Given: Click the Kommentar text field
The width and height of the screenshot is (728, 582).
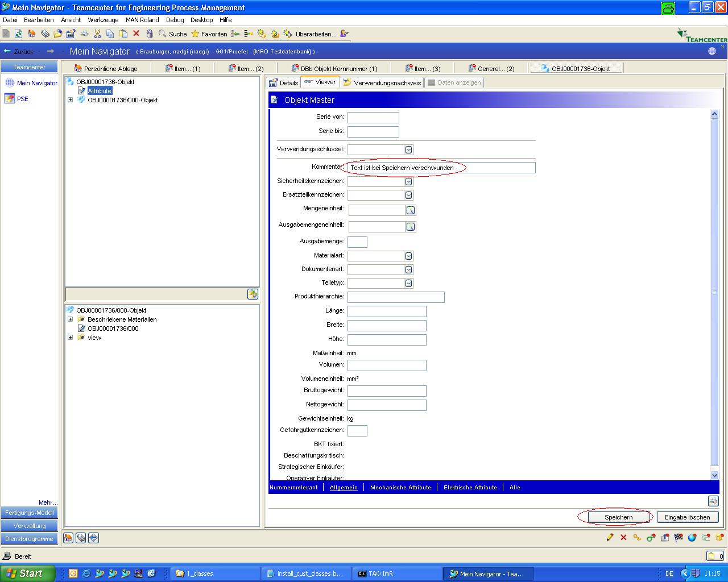Looking at the screenshot, I should click(441, 168).
